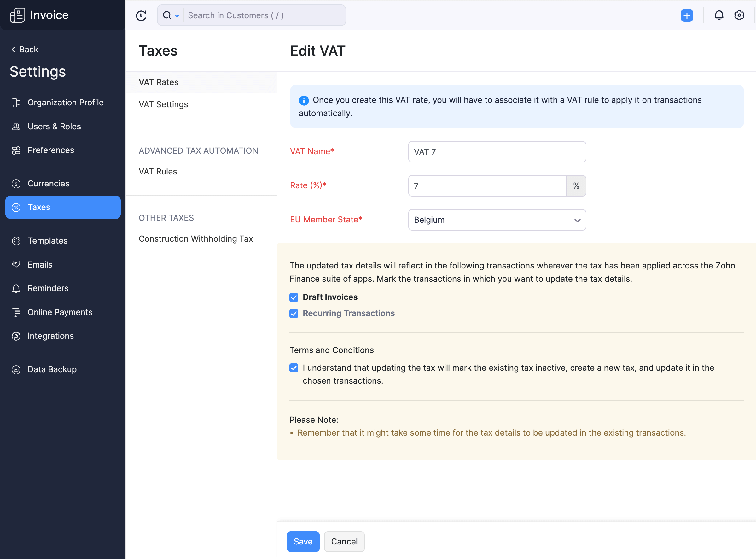Click the info icon in the banner
This screenshot has width=756, height=559.
click(304, 101)
